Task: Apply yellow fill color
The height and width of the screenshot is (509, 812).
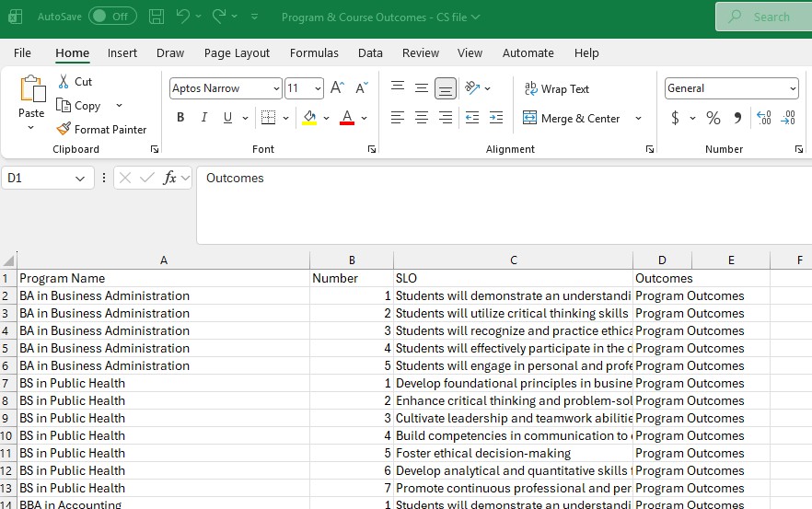Action: point(309,118)
